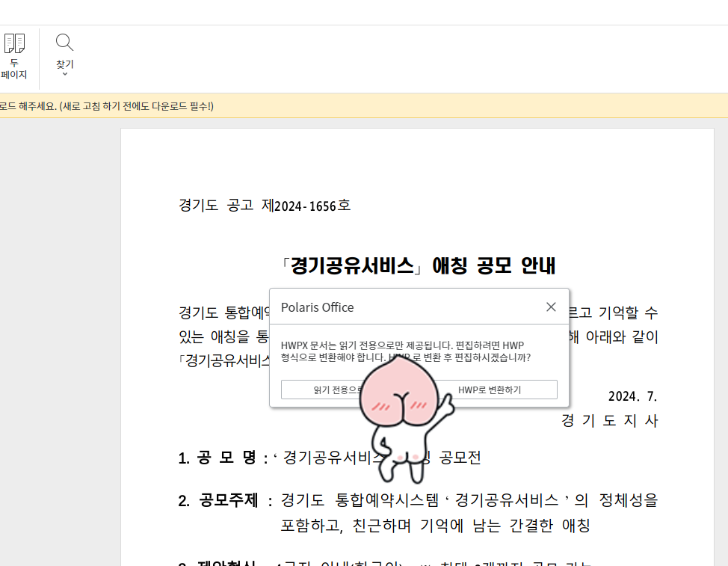Click HWP로 변환하기 to convert
The width and height of the screenshot is (728, 566).
[490, 389]
